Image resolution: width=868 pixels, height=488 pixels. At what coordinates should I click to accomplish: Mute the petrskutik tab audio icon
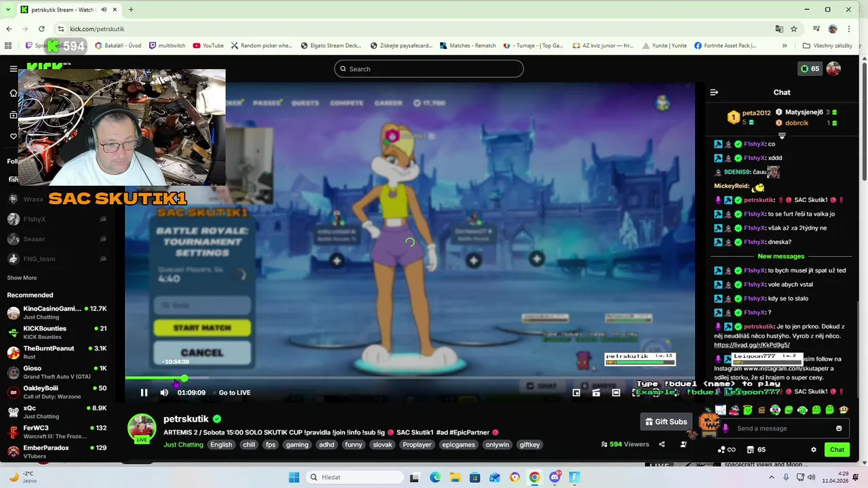[104, 9]
